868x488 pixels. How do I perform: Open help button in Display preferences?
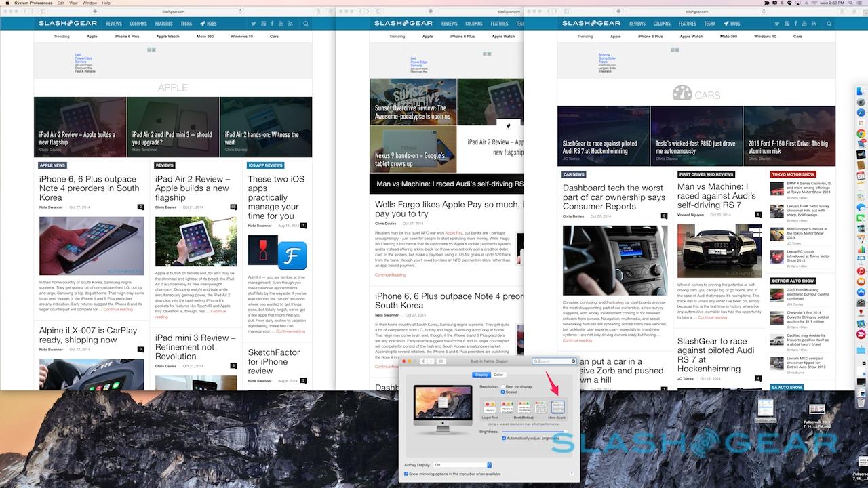572,474
